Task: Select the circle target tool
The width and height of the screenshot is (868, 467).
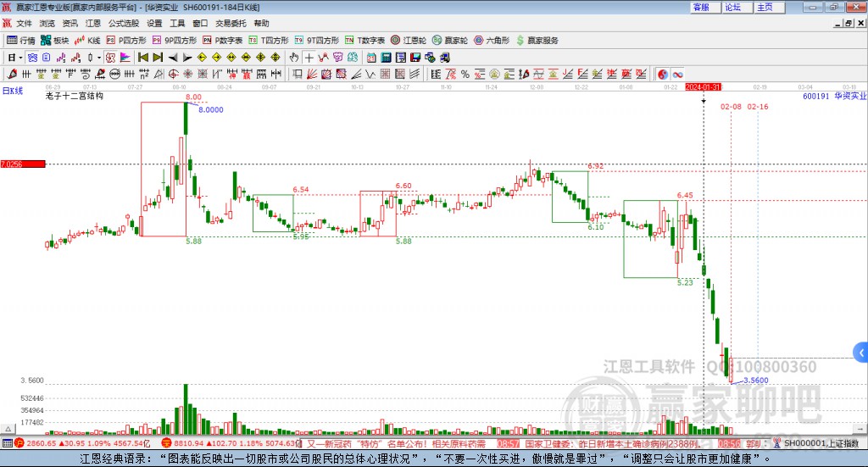Action: point(173,74)
